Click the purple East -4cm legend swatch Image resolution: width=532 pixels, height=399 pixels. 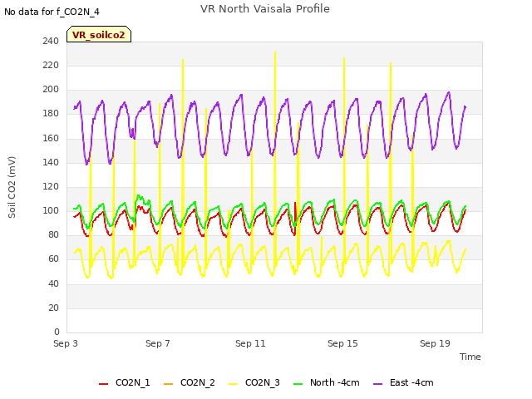(377, 384)
